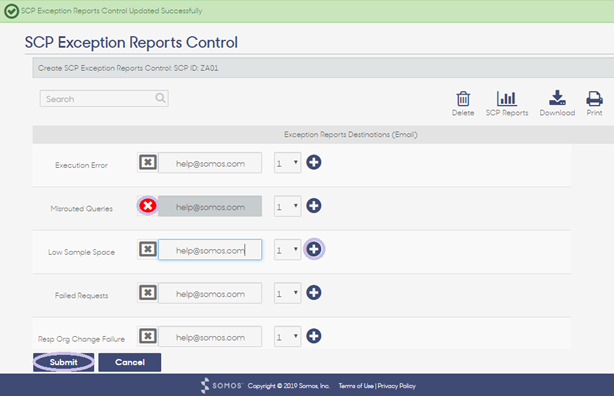Viewport: 614px width, 396px height.
Task: Click the Low Sample Space email field
Action: coord(210,250)
